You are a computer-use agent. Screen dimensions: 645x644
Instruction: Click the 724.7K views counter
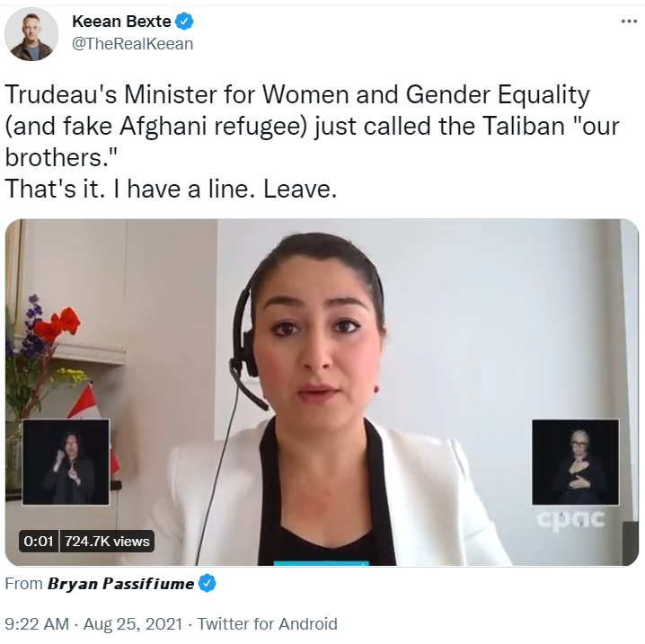coord(107,542)
